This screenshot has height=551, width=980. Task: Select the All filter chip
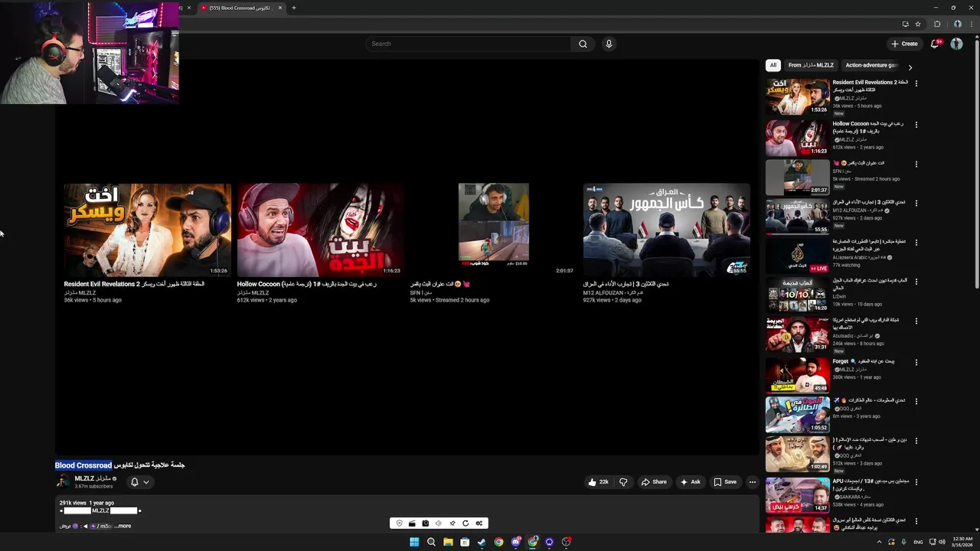(x=773, y=65)
